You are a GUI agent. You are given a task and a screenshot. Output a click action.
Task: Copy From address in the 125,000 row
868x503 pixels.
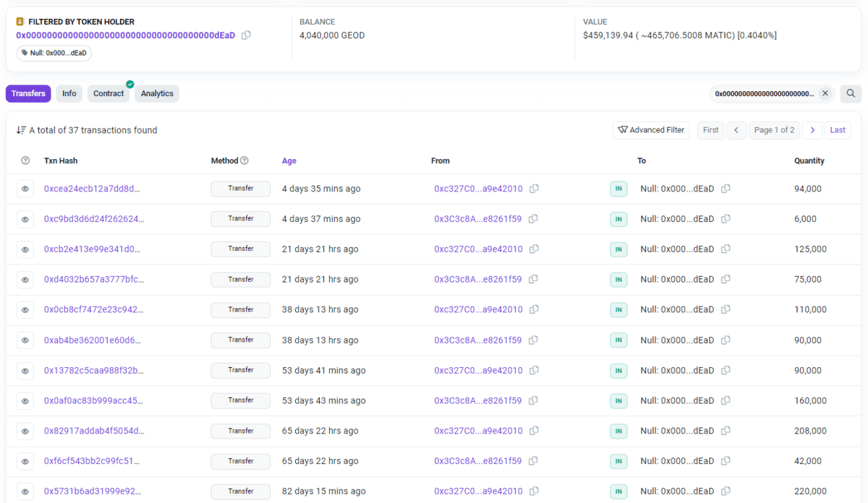tap(534, 249)
